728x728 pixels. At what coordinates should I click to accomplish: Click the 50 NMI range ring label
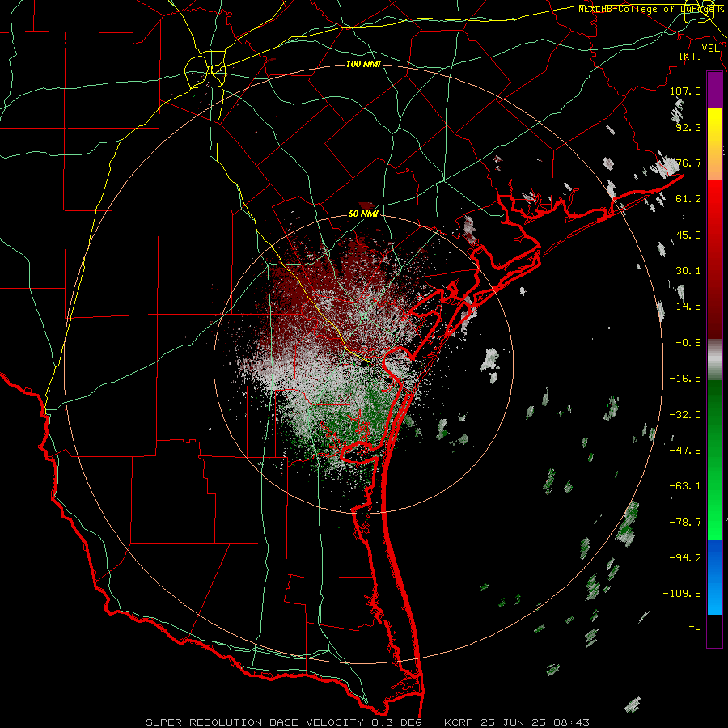pos(363,214)
